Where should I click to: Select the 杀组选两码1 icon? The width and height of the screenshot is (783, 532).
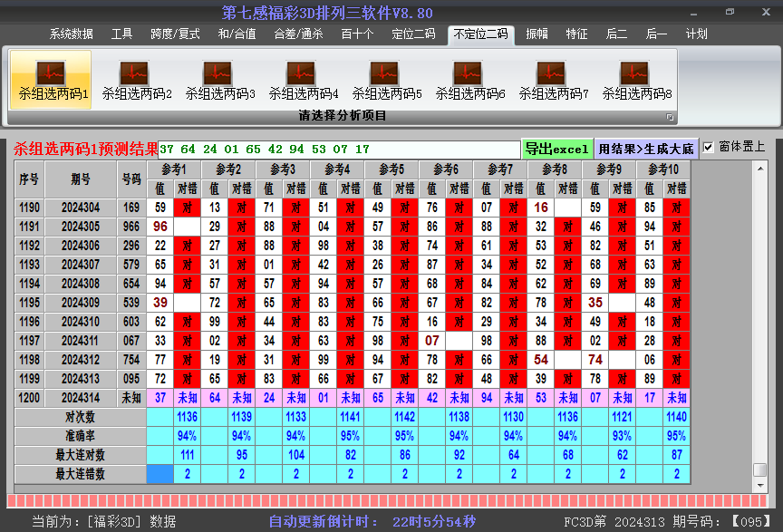[51, 80]
